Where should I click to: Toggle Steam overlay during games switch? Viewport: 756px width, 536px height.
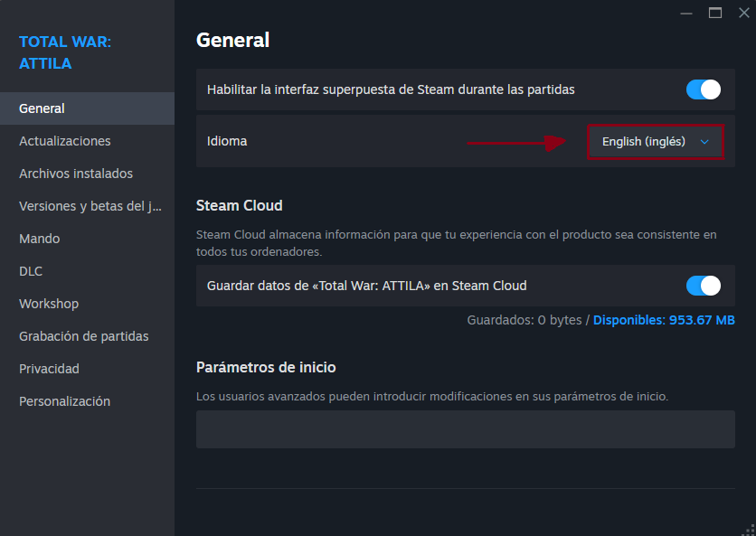pyautogui.click(x=703, y=89)
